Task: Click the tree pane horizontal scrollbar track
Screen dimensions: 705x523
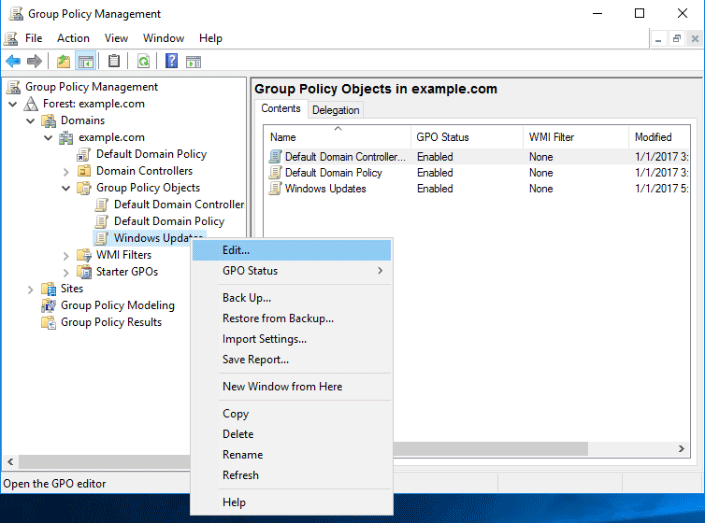Action: point(104,461)
